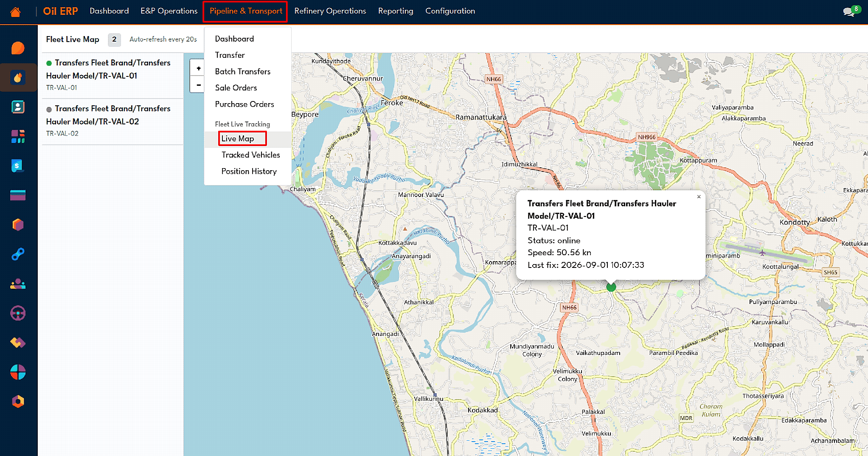Open the contacts person-card sidebar icon
This screenshot has width=868, height=456.
point(18,107)
